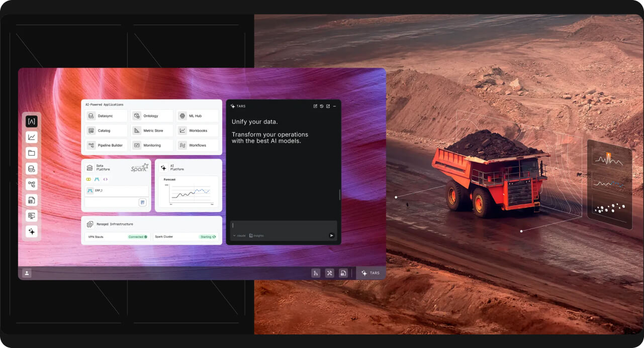Select the ERP_1 row

point(117,191)
